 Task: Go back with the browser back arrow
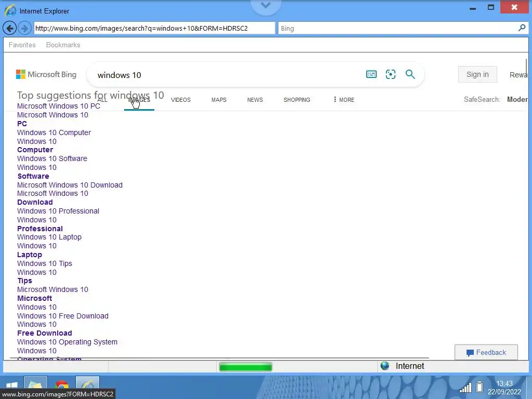click(x=9, y=28)
